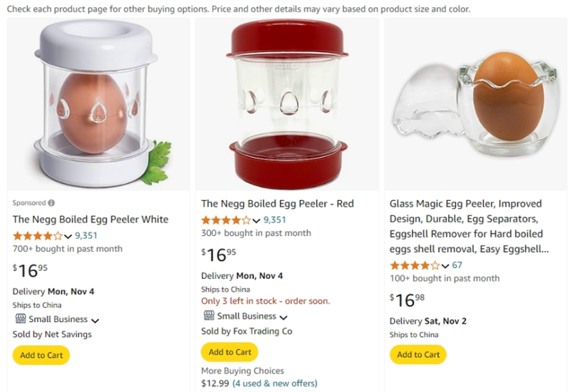Click star rating of white Negg peeler
The height and width of the screenshot is (392, 570).
point(37,236)
